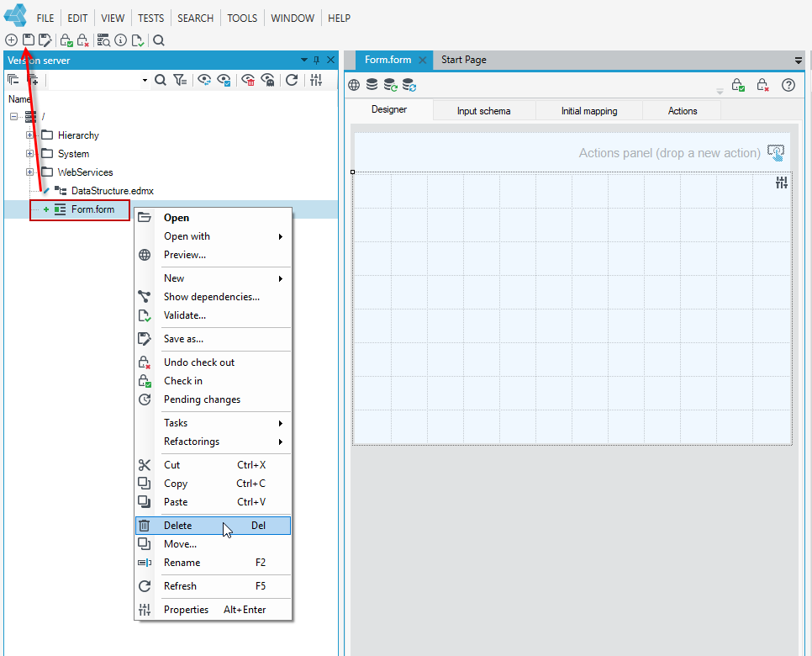Open the help question mark icon
The width and height of the screenshot is (812, 656).
788,84
